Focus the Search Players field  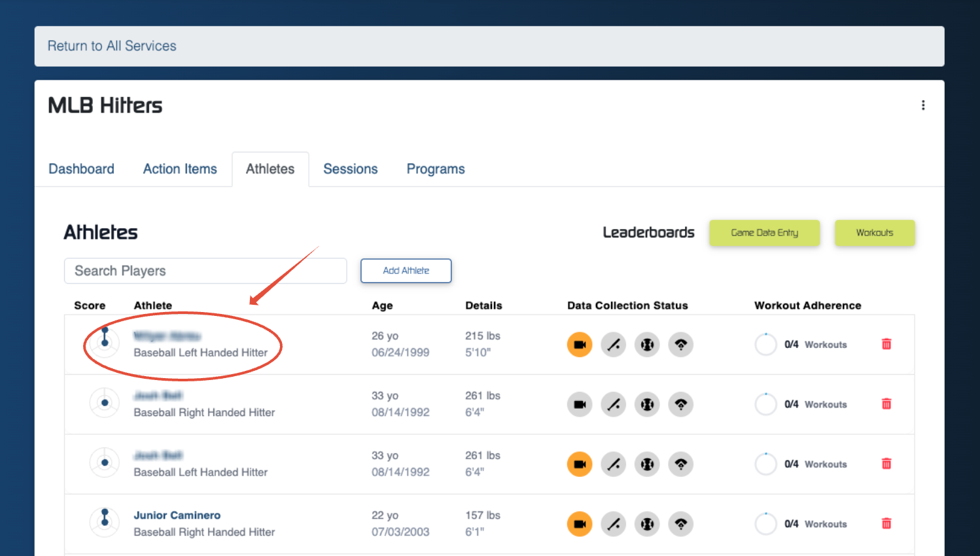point(205,271)
